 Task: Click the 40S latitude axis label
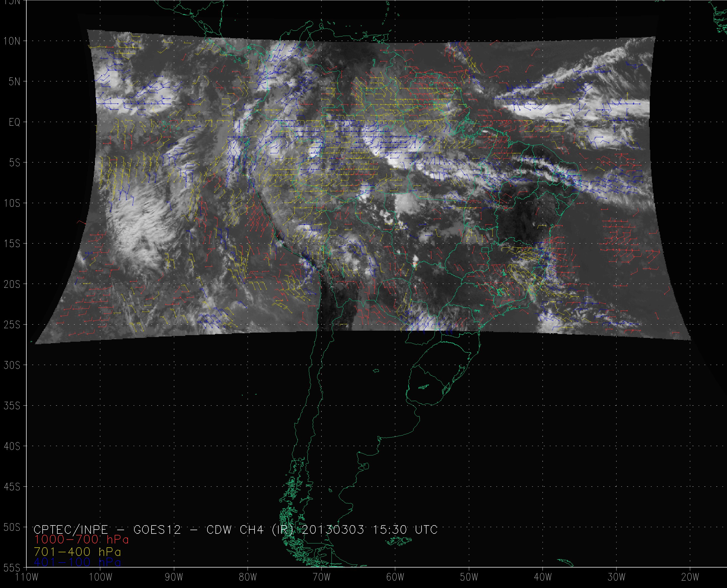[x=12, y=446]
